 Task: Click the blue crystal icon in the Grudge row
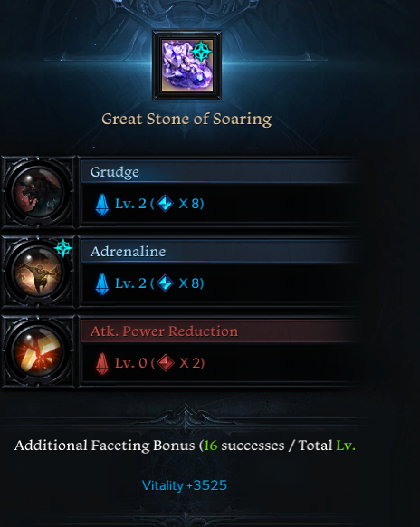tap(102, 205)
